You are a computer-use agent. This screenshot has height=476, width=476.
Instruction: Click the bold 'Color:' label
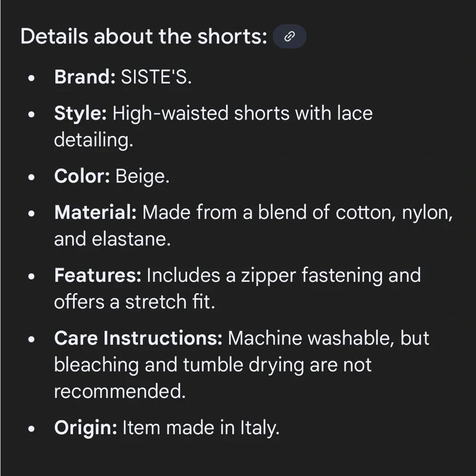coord(82,177)
